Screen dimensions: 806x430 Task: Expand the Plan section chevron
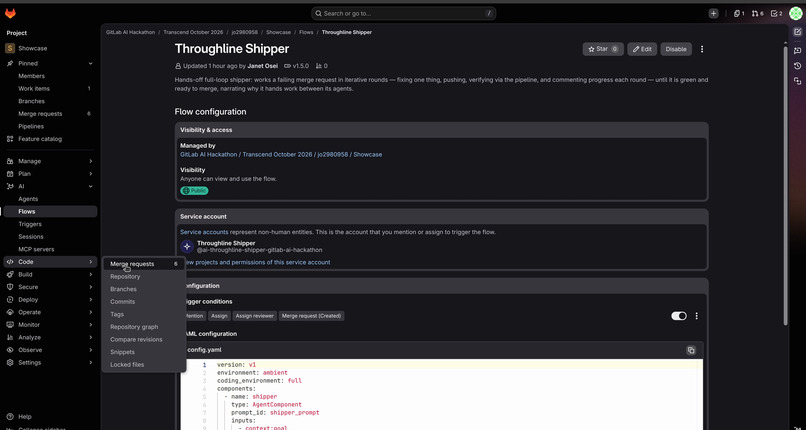[90, 174]
